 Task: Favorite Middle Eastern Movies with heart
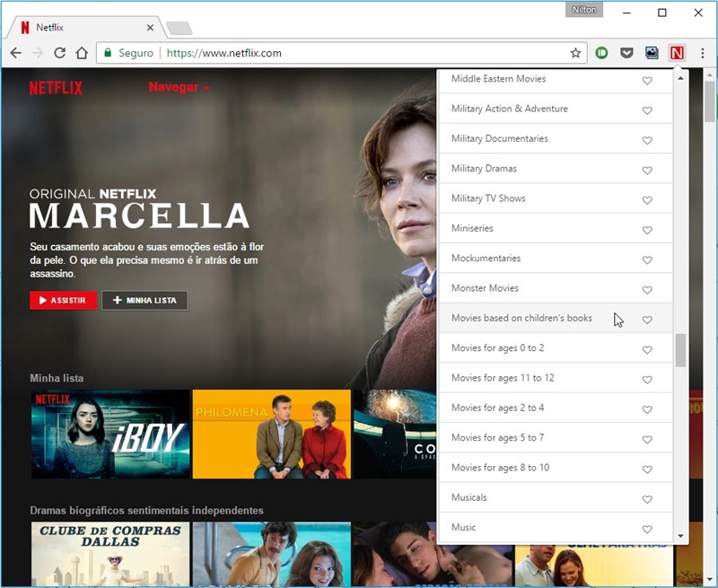tap(647, 81)
